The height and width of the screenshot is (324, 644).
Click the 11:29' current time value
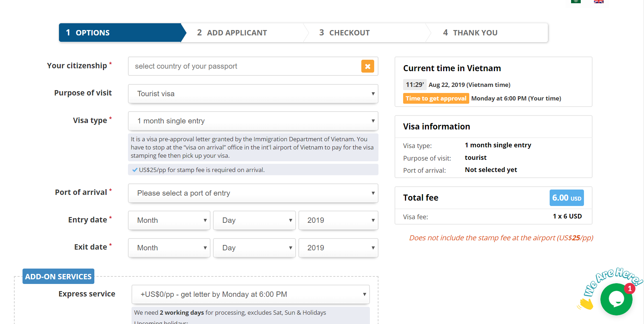415,85
